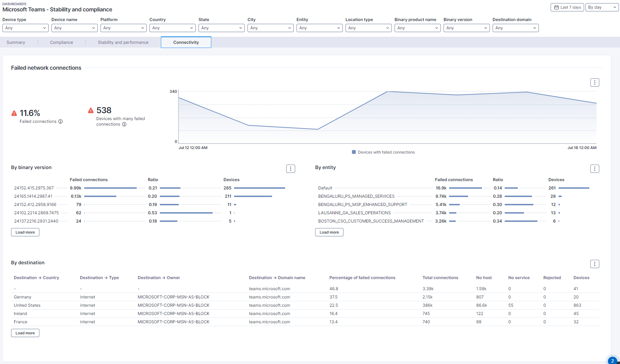The image size is (620, 364).
Task: Expand the Device type filter dropdown
Action: click(x=25, y=28)
